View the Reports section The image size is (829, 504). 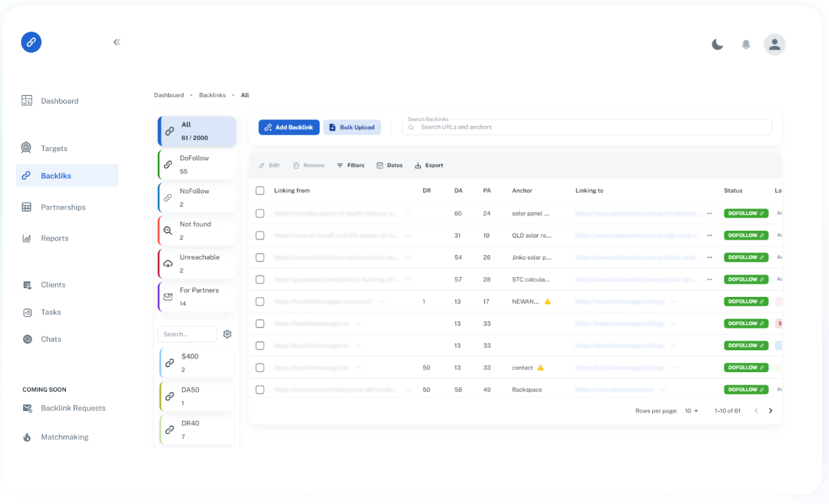[55, 238]
